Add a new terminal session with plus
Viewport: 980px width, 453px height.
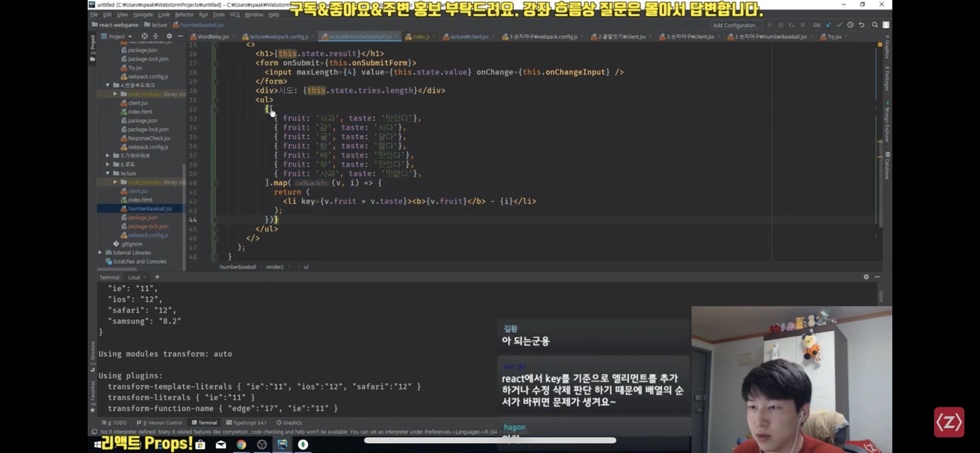[x=157, y=277]
